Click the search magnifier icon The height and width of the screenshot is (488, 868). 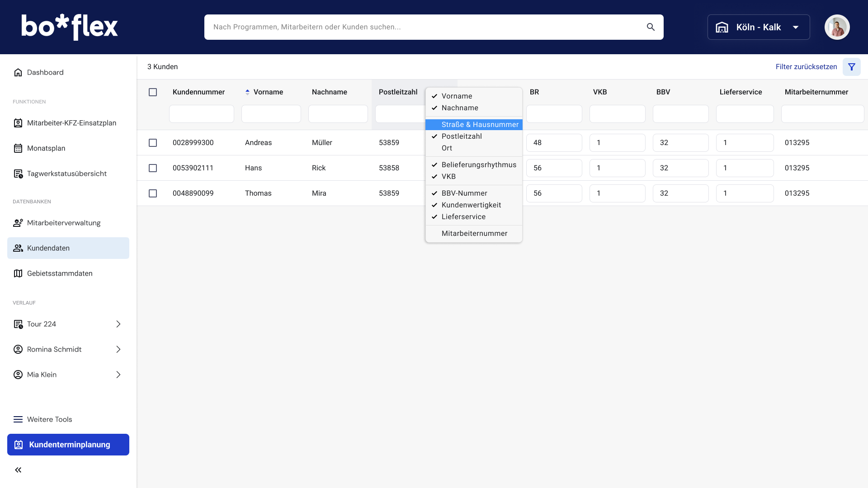651,27
